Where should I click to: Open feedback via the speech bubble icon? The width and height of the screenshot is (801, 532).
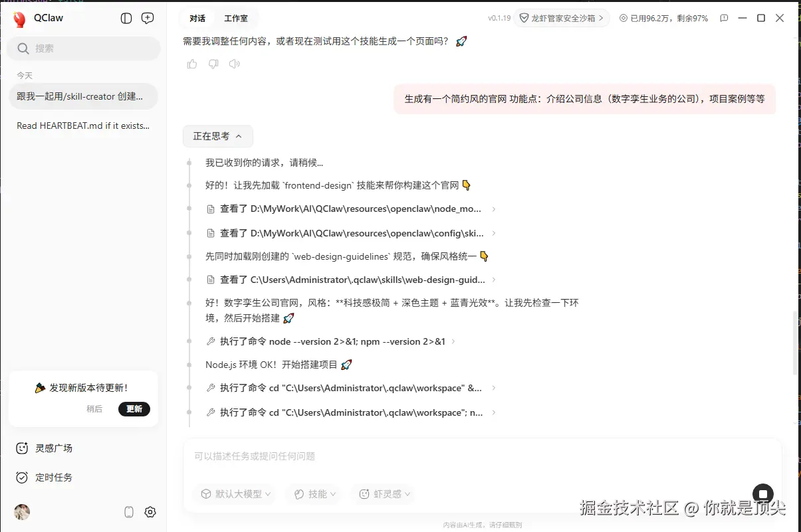(724, 18)
